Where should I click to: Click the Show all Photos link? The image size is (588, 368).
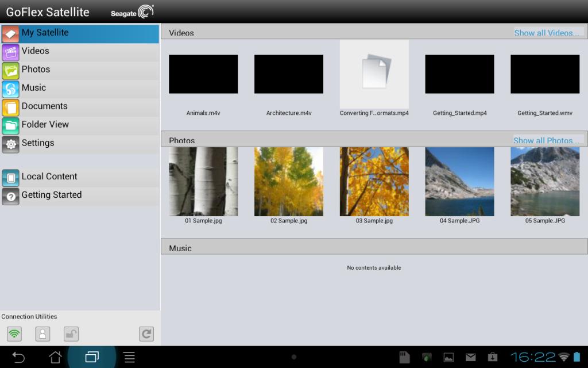pos(546,140)
